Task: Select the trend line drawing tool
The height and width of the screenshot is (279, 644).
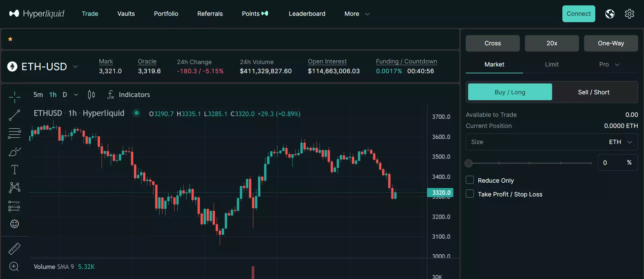Action: coord(14,115)
